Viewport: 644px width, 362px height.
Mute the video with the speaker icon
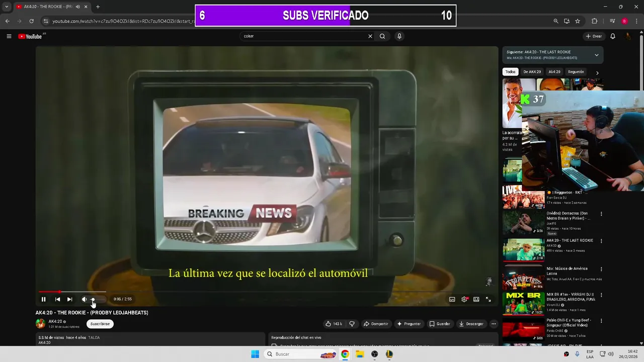tap(84, 299)
